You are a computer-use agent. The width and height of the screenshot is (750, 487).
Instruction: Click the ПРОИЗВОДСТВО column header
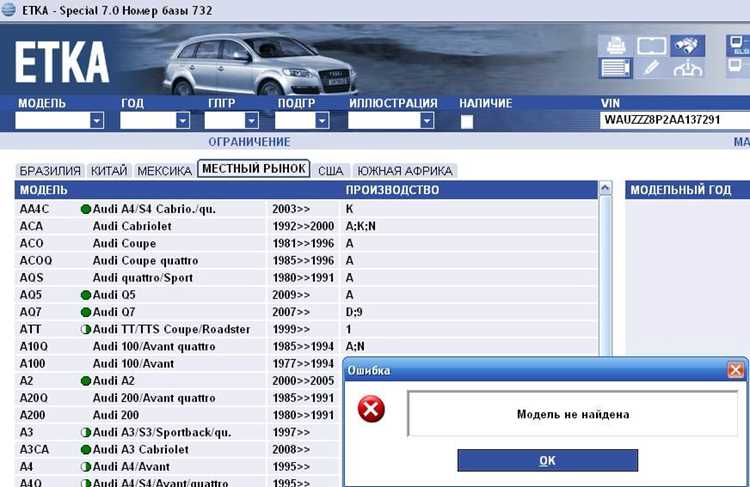392,190
